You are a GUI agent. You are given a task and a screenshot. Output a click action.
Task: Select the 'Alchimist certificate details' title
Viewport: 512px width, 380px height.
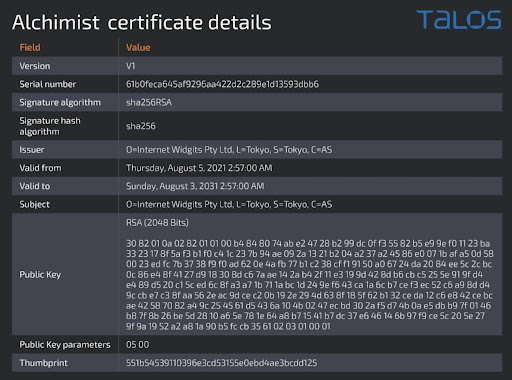pos(142,23)
